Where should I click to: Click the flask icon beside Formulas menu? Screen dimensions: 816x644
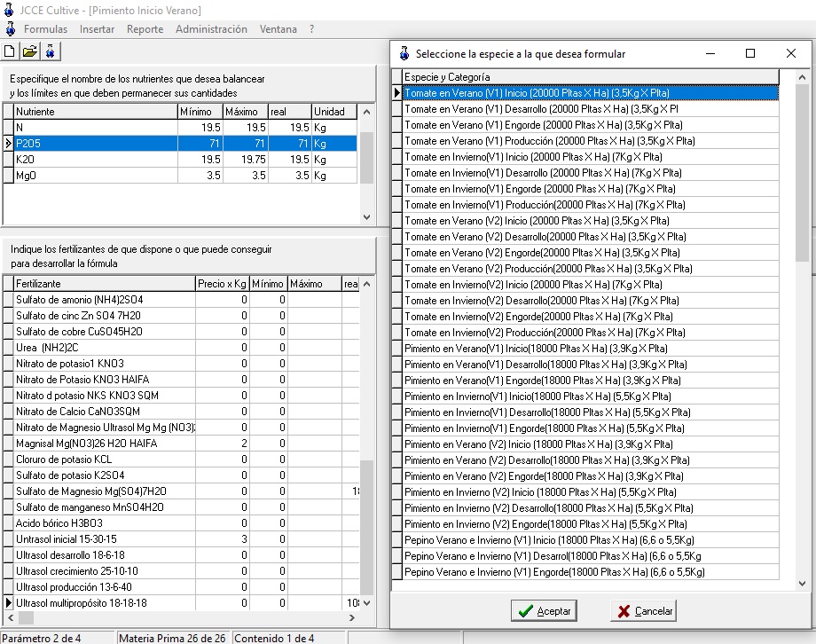pyautogui.click(x=10, y=29)
